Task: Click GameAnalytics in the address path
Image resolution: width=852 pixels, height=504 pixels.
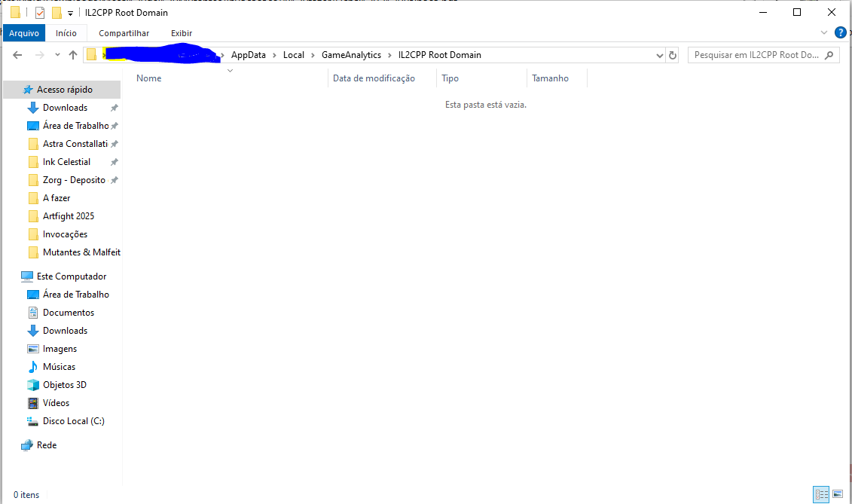Action: pyautogui.click(x=352, y=55)
